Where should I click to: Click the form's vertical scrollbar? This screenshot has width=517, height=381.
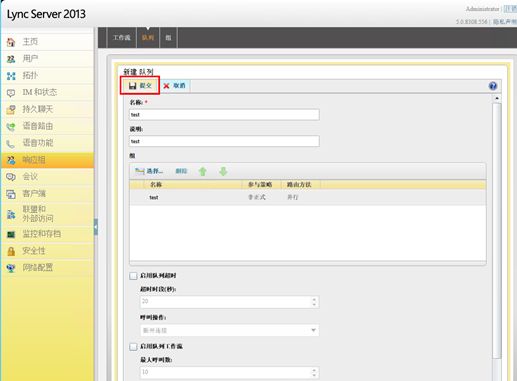pos(497,231)
